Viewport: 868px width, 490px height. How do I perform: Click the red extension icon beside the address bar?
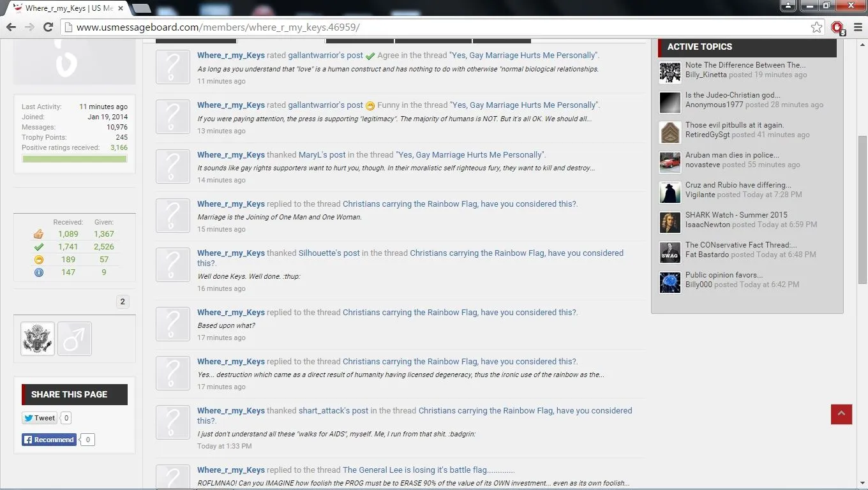pyautogui.click(x=835, y=28)
